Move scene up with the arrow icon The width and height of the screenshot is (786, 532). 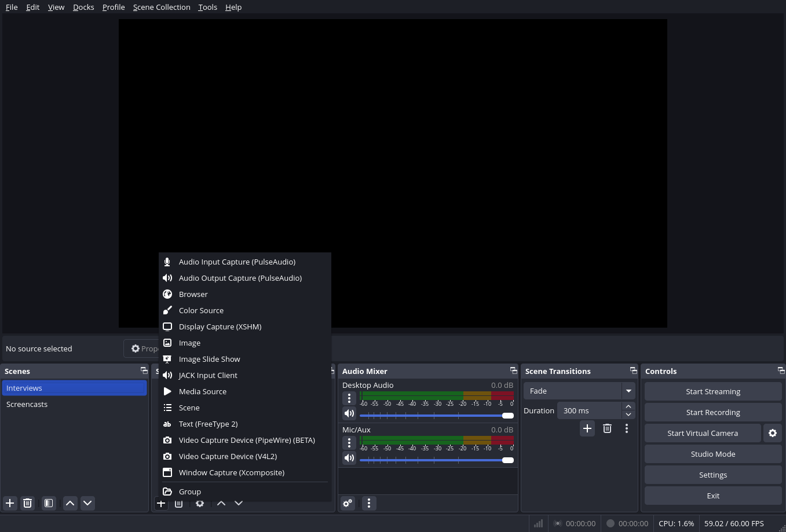tap(70, 503)
